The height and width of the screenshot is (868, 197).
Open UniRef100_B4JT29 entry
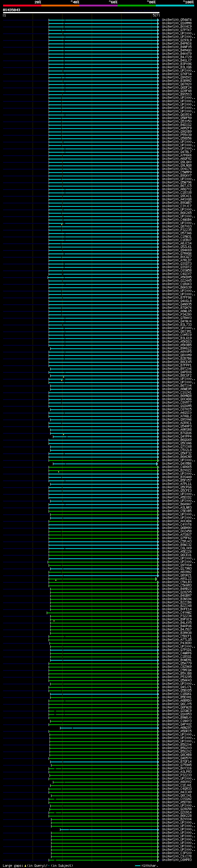177,57
